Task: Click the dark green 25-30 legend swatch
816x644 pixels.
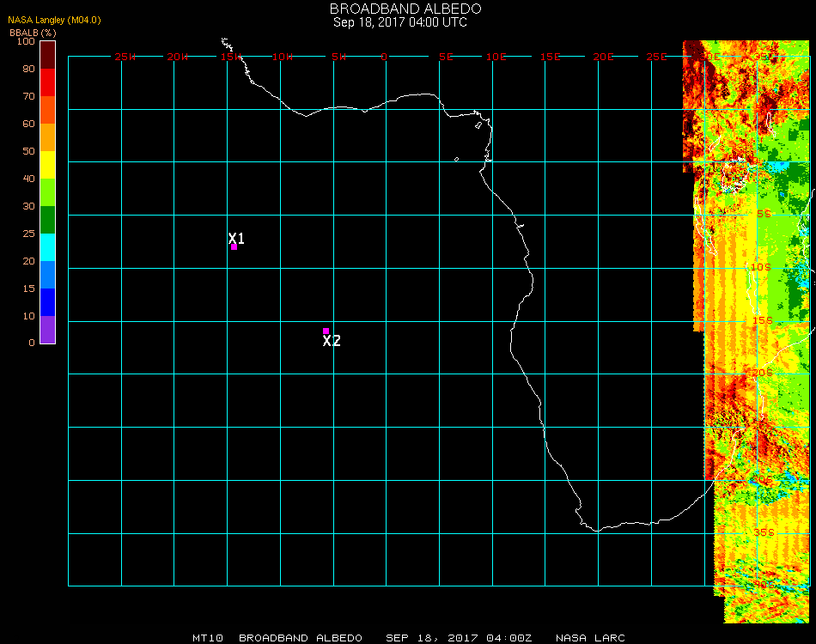Action: pyautogui.click(x=47, y=220)
